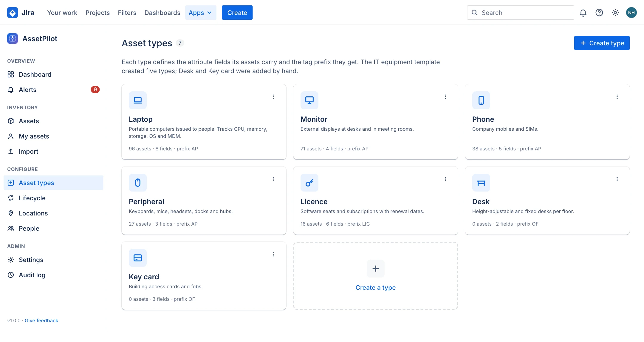Open Key card's three-dot menu
644x342 pixels.
[x=273, y=254]
